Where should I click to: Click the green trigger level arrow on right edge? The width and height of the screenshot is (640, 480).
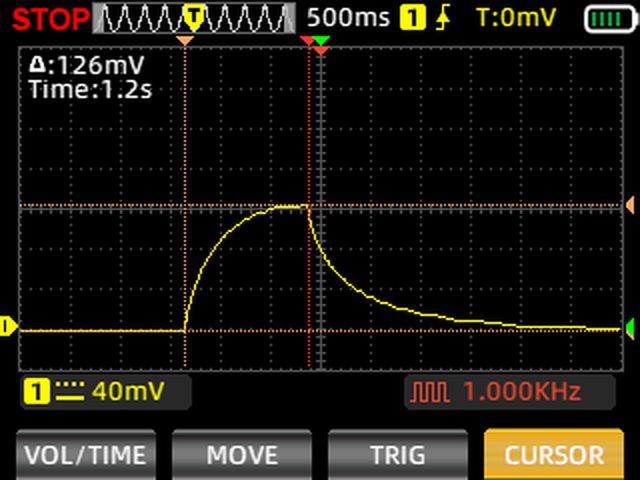pos(630,328)
